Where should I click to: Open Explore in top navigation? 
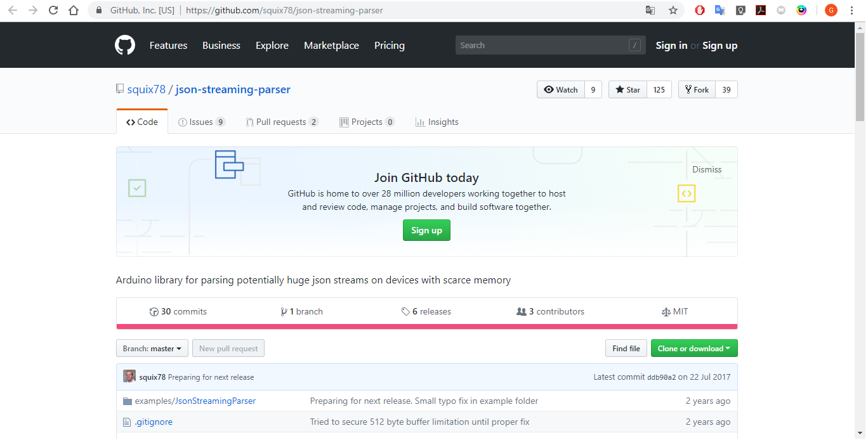pyautogui.click(x=272, y=46)
